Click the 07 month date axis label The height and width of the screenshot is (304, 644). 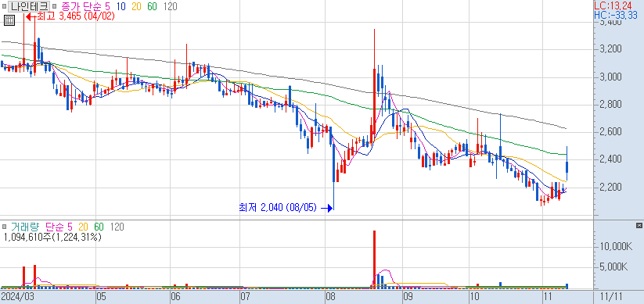(x=245, y=296)
